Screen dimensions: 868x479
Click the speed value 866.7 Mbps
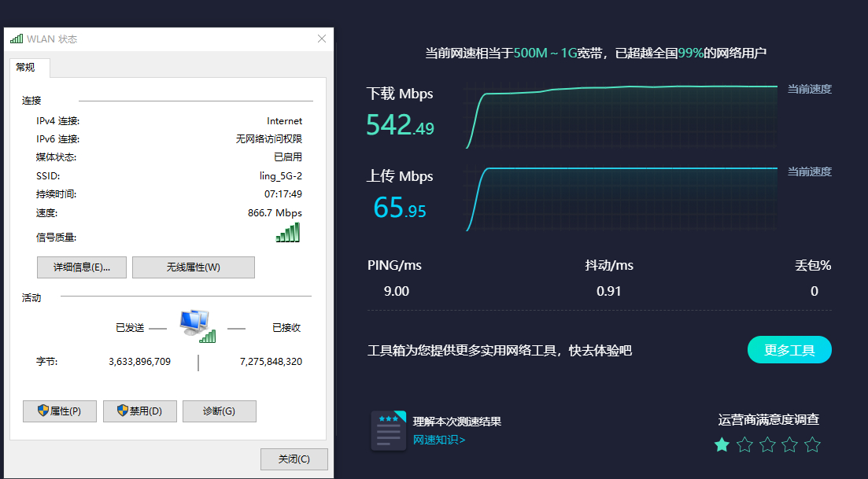[275, 213]
